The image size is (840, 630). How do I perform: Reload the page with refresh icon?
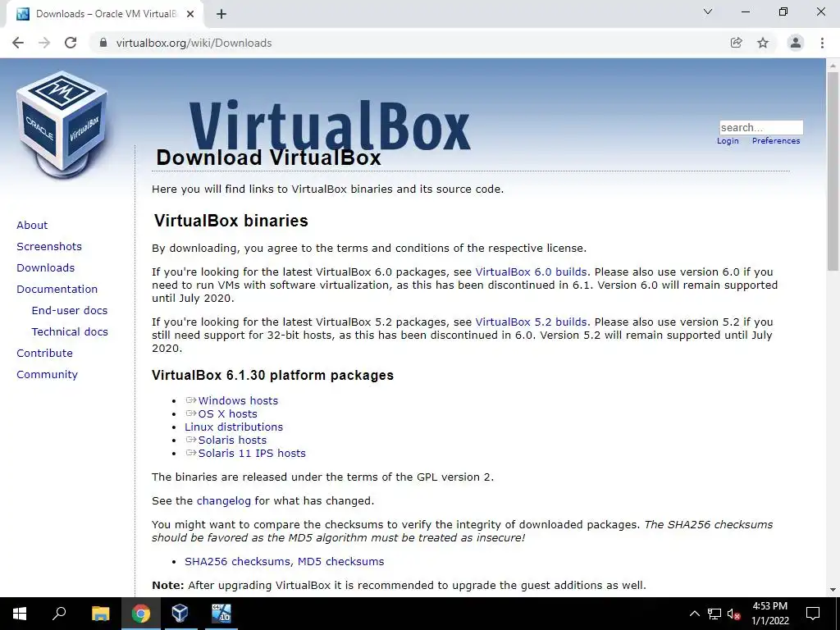pos(71,43)
